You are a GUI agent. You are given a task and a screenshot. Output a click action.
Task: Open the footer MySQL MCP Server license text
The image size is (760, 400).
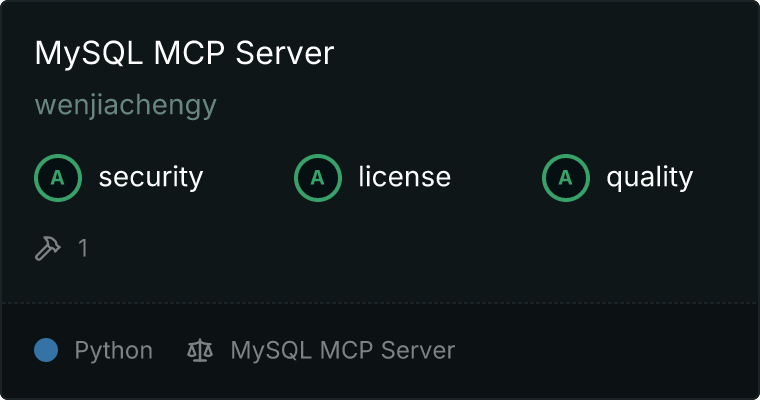click(343, 351)
